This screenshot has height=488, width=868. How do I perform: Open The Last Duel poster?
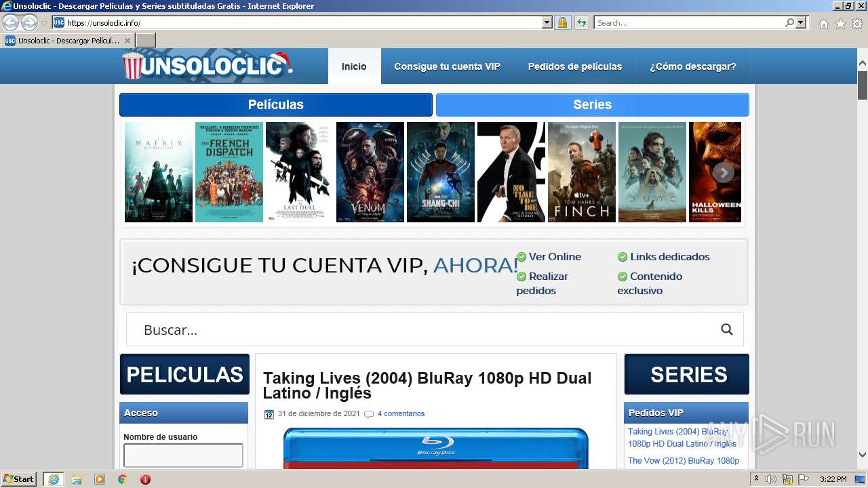click(300, 172)
